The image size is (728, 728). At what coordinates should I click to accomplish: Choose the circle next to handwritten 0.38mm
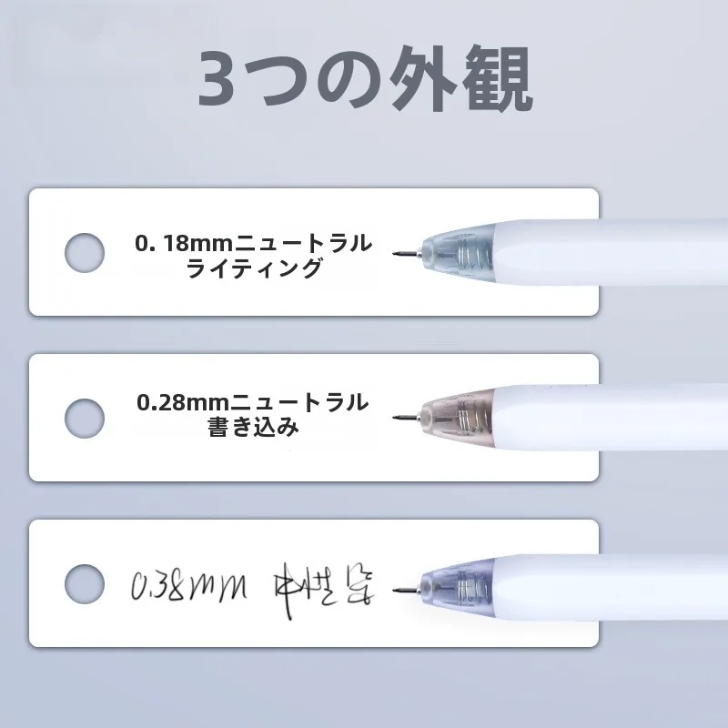tap(85, 583)
